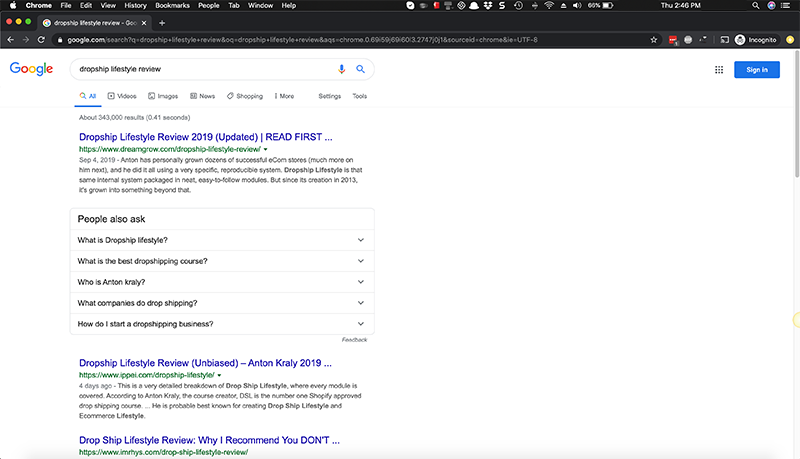Image resolution: width=800 pixels, height=459 pixels.
Task: Click the 'About 343,000 results' text
Action: [135, 117]
